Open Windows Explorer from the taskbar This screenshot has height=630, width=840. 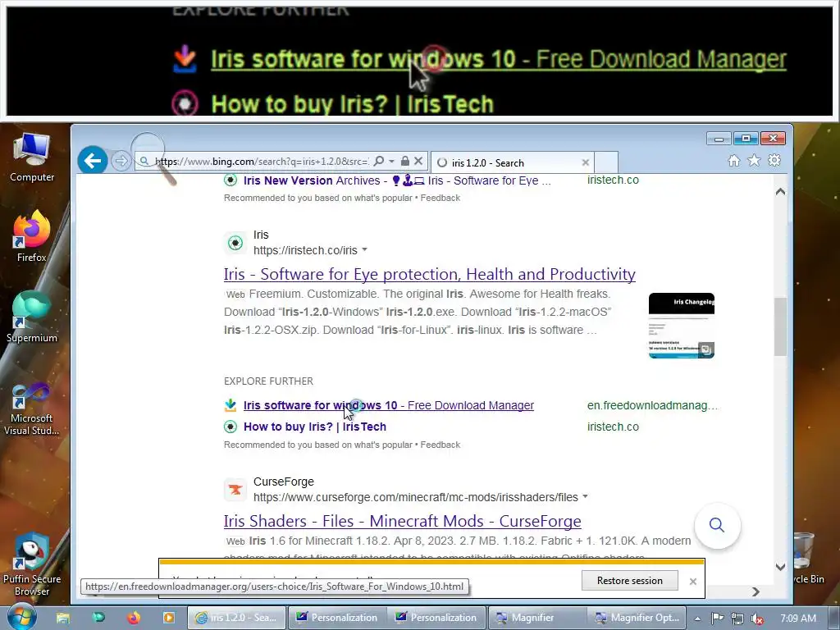(x=63, y=618)
